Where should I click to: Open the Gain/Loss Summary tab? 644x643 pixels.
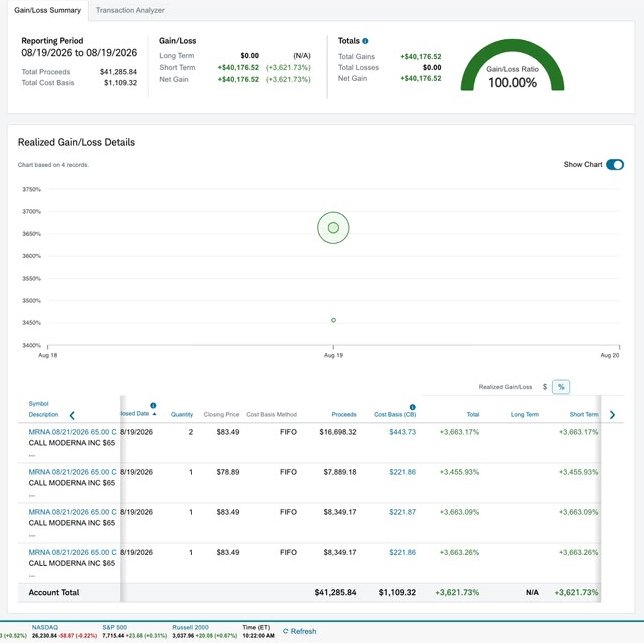[x=47, y=10]
